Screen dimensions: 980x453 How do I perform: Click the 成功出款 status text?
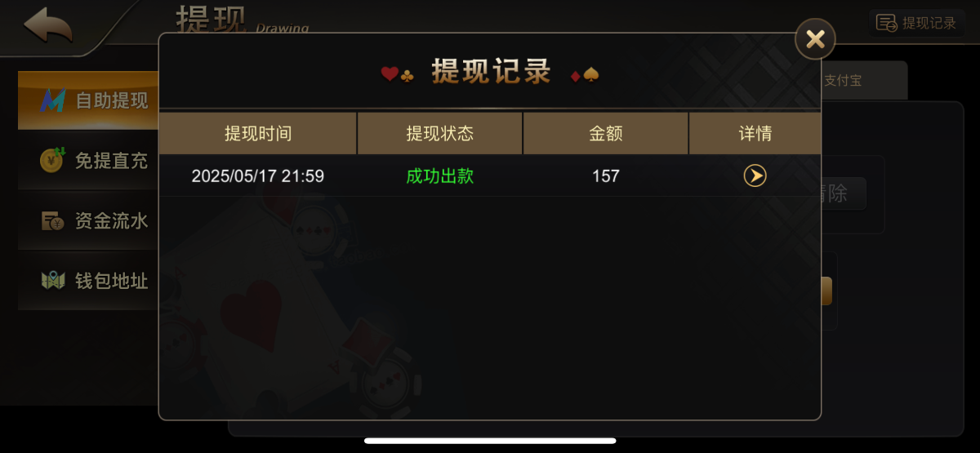[440, 175]
